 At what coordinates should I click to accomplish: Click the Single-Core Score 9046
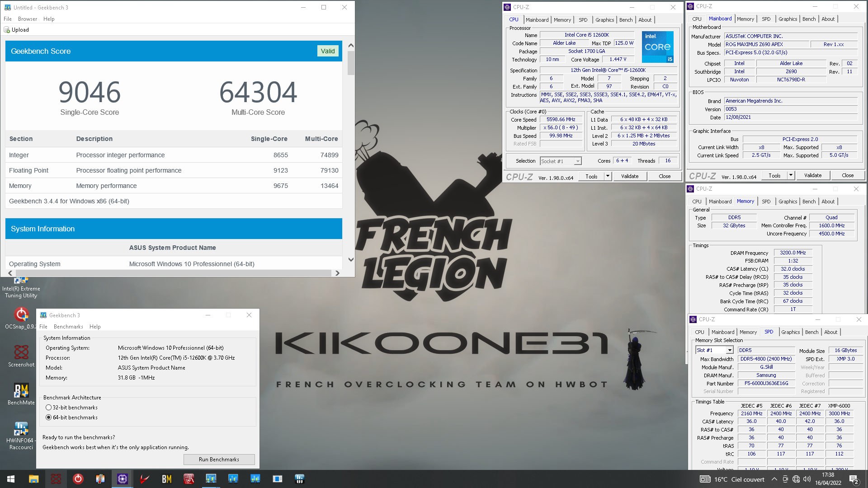(x=90, y=92)
